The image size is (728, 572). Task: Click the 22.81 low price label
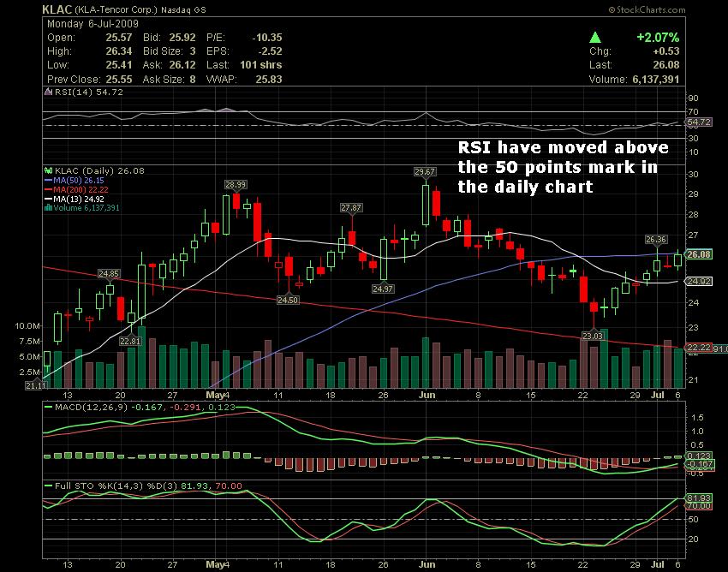coord(130,342)
